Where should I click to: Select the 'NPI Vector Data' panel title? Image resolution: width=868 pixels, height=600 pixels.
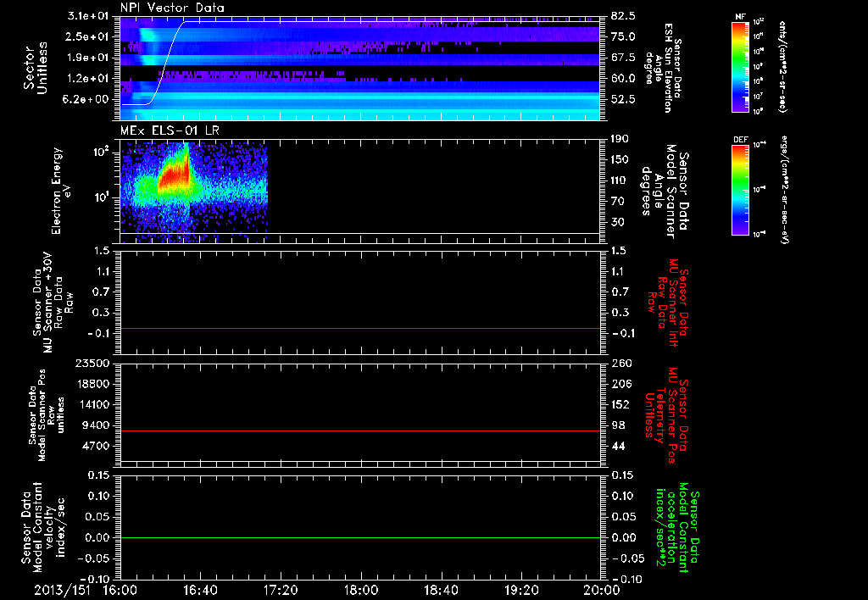click(173, 8)
